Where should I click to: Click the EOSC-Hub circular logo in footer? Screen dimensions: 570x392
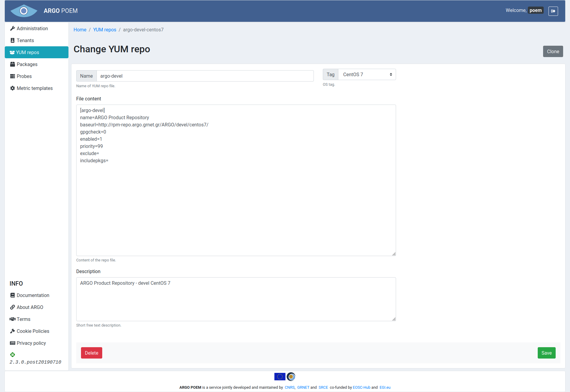(x=291, y=377)
